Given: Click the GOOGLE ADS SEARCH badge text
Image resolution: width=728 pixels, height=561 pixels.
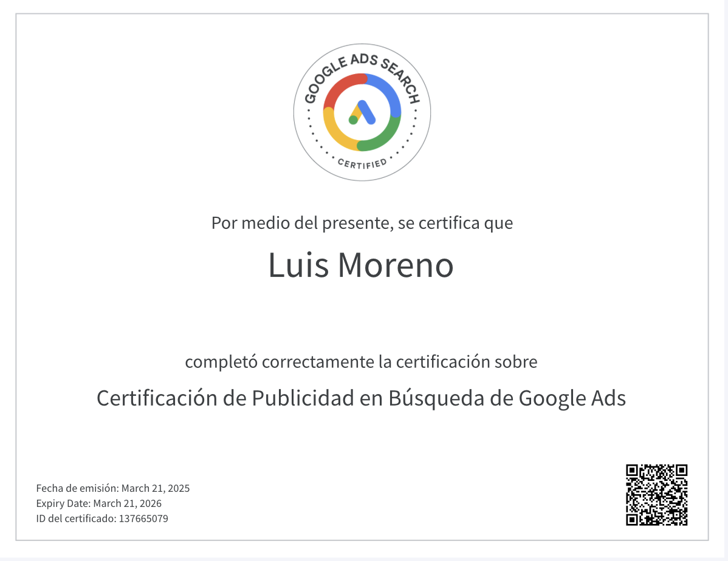Looking at the screenshot, I should [362, 63].
